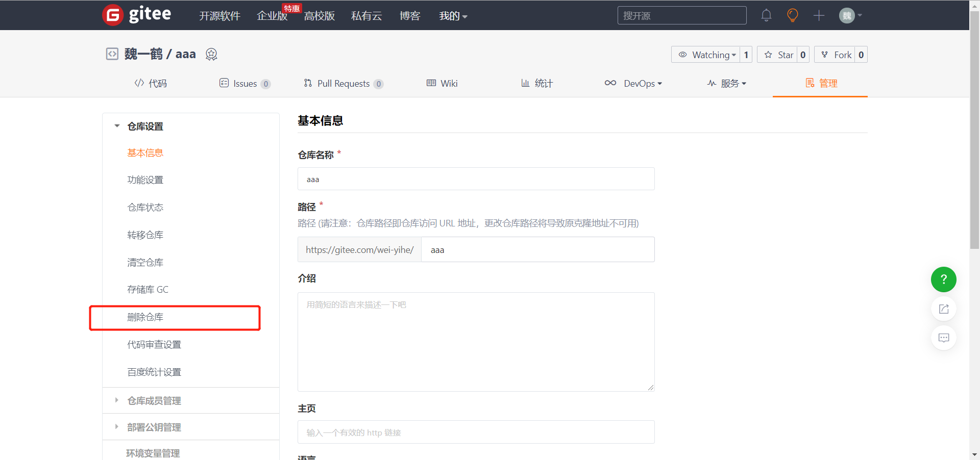Click the 主页 http link field
Screen dimensions: 980x460
(476, 432)
